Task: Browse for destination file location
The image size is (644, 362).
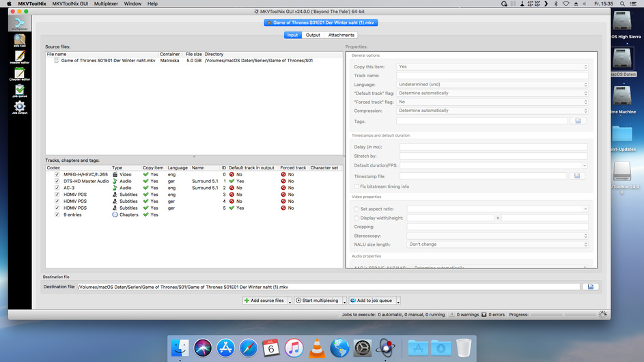Action: pyautogui.click(x=590, y=287)
